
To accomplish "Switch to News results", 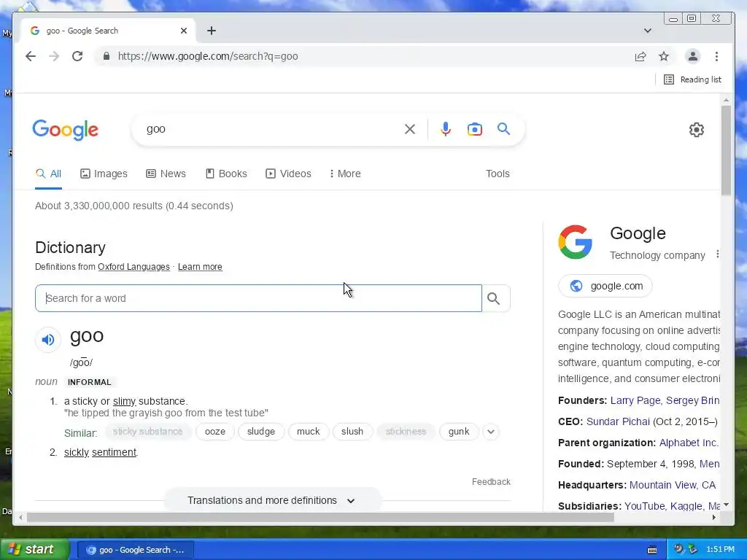I will 166,174.
